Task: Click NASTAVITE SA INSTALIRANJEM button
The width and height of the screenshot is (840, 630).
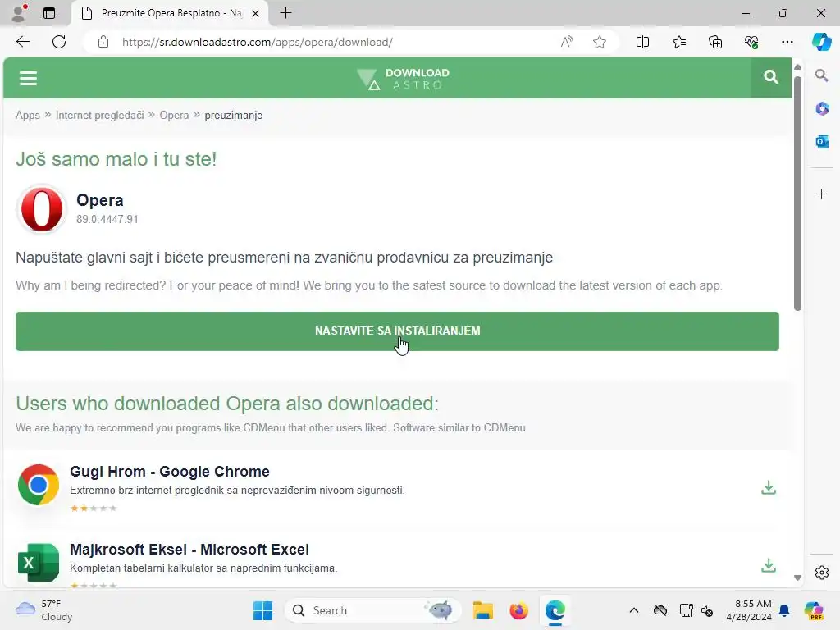Action: (x=397, y=331)
